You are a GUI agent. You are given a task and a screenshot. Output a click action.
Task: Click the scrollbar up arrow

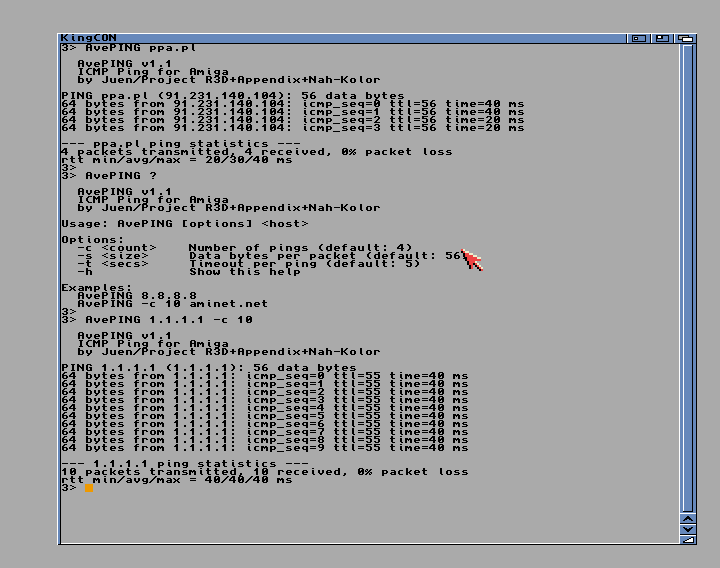688,519
